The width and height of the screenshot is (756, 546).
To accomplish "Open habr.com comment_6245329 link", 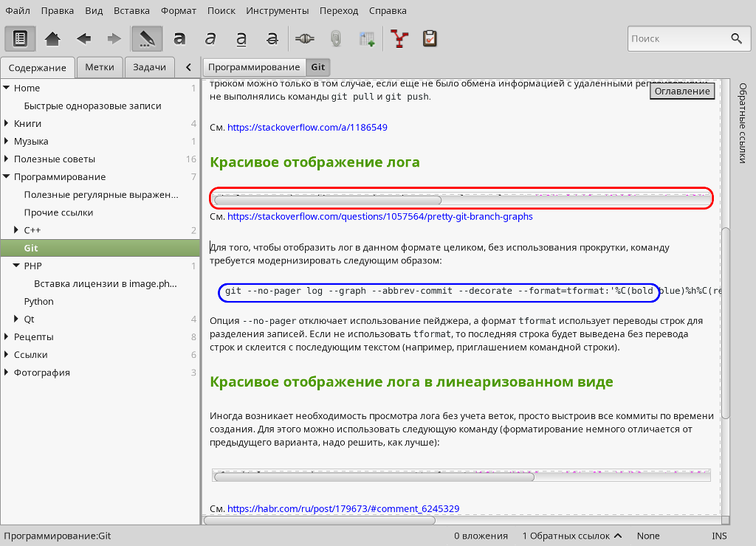I will (343, 508).
